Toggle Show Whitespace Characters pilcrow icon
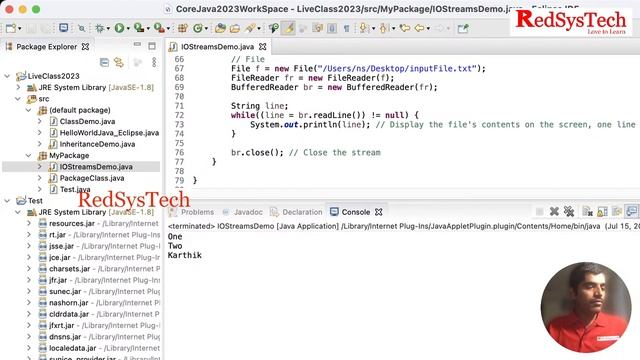The height and width of the screenshot is (360, 640). click(346, 28)
